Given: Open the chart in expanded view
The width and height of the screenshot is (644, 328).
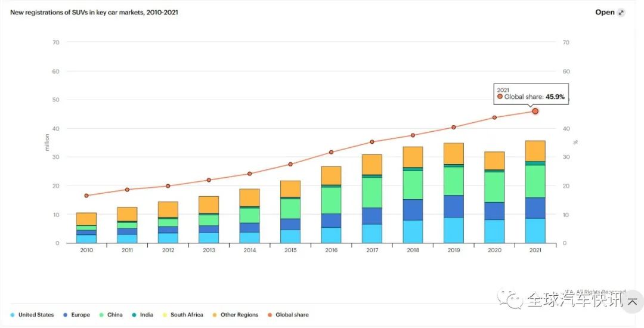Looking at the screenshot, I should pyautogui.click(x=605, y=13).
